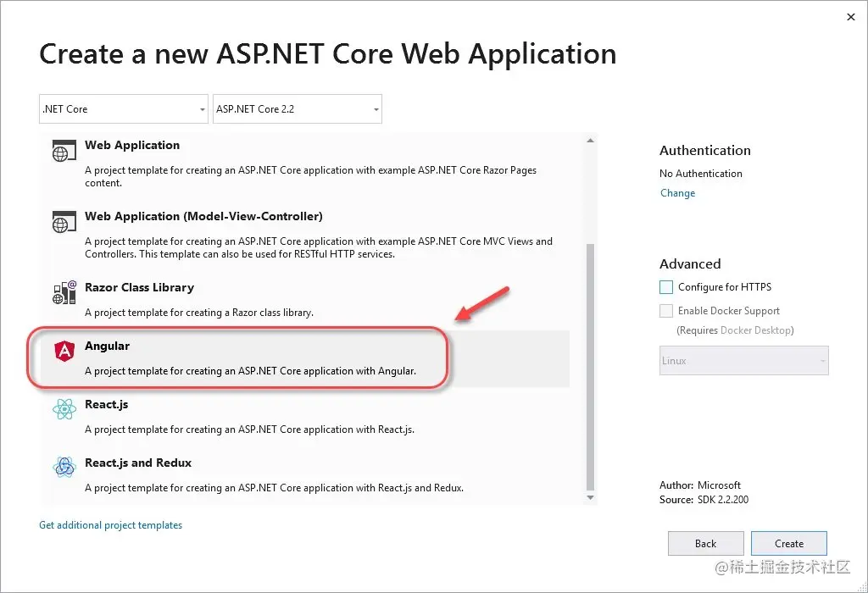This screenshot has width=868, height=593.
Task: Choose the Angular template title
Action: (107, 346)
